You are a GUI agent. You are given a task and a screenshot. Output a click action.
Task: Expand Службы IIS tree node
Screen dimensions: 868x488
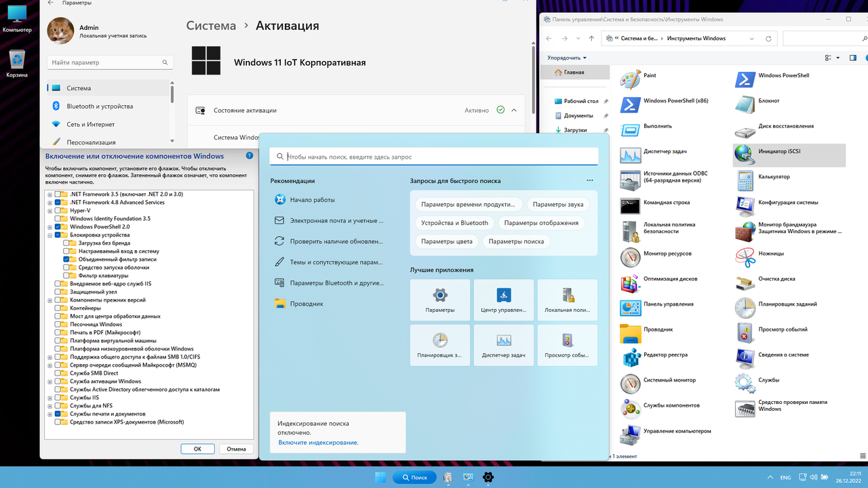pyautogui.click(x=50, y=398)
